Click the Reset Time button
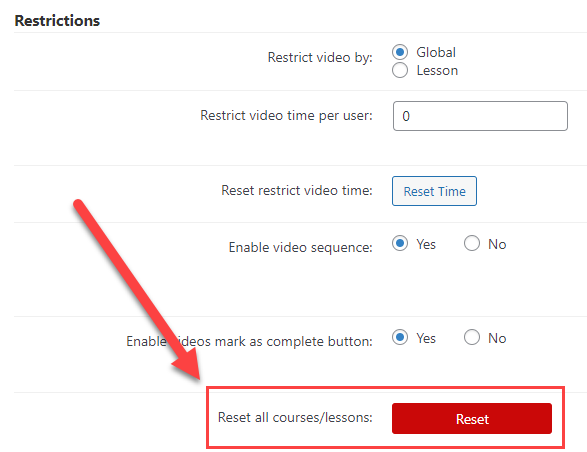The image size is (587, 452). 434,191
